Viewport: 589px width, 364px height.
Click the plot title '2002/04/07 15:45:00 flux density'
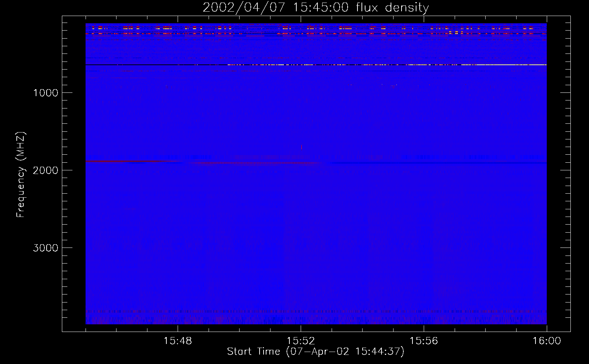click(316, 8)
